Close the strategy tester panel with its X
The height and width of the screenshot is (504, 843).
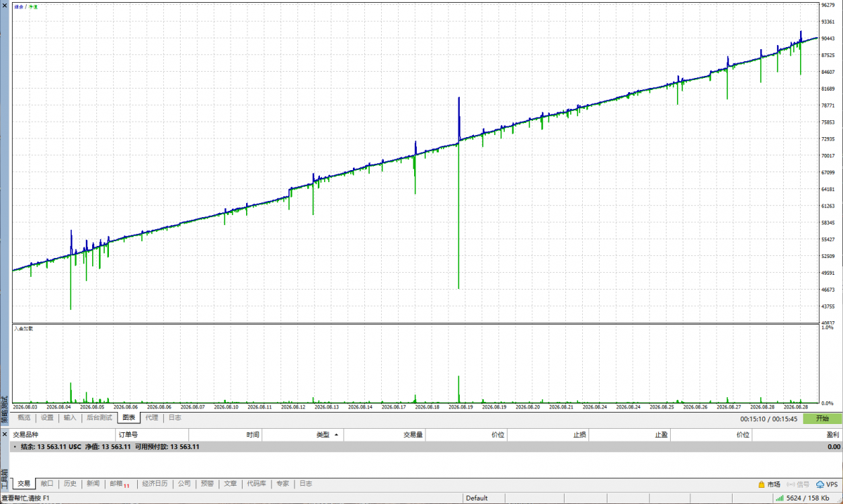4,5
